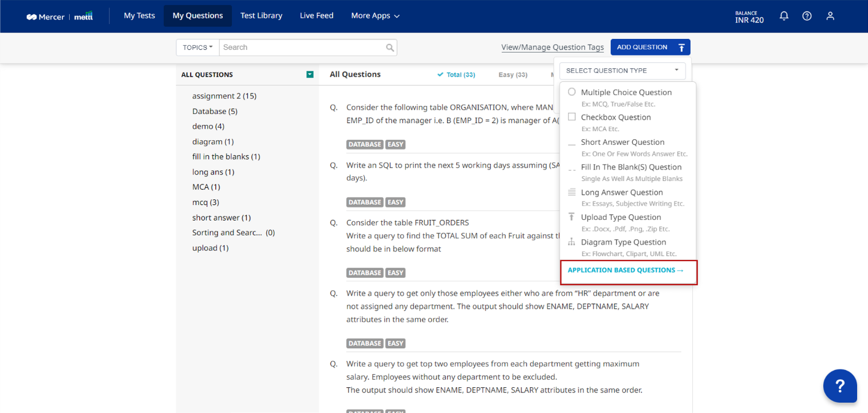Switch to the Test Library tab
The image size is (868, 413).
(261, 16)
